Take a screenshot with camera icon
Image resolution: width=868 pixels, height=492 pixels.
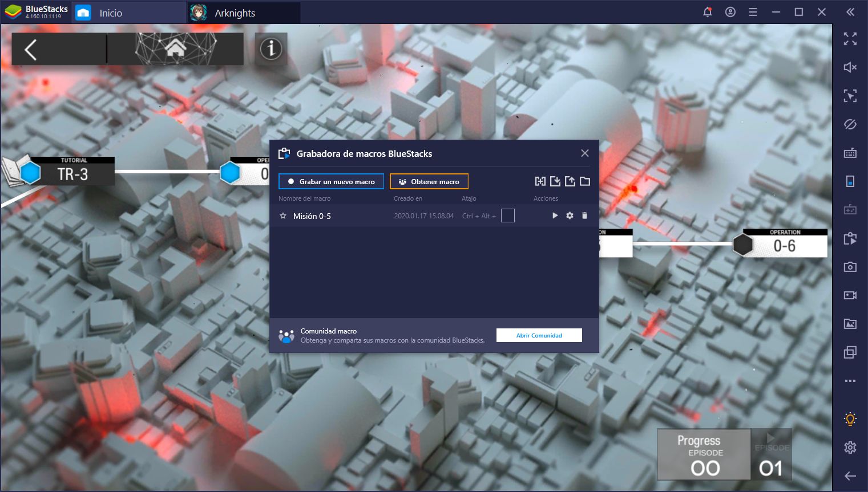850,267
